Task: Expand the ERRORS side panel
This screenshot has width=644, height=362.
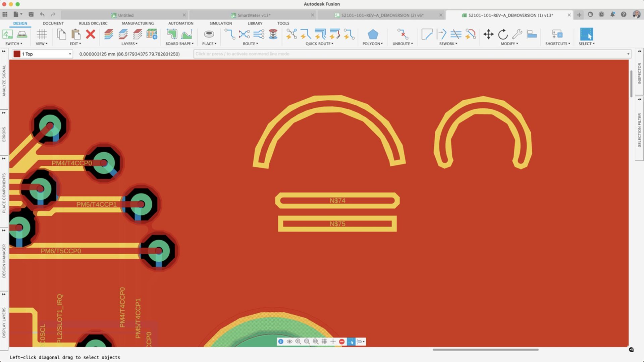Action: pyautogui.click(x=4, y=134)
